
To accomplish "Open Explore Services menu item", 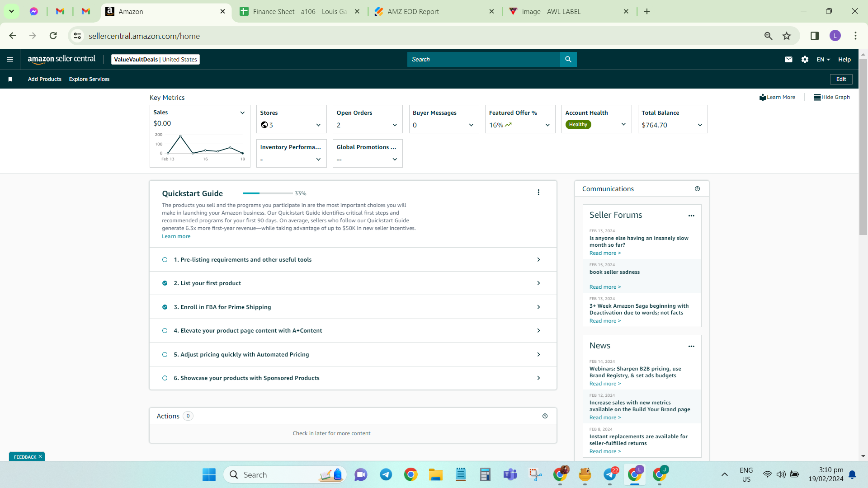I will coord(89,79).
